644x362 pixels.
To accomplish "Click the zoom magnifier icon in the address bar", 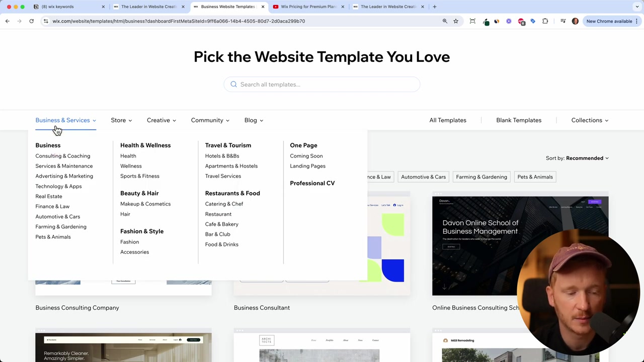I will [445, 21].
